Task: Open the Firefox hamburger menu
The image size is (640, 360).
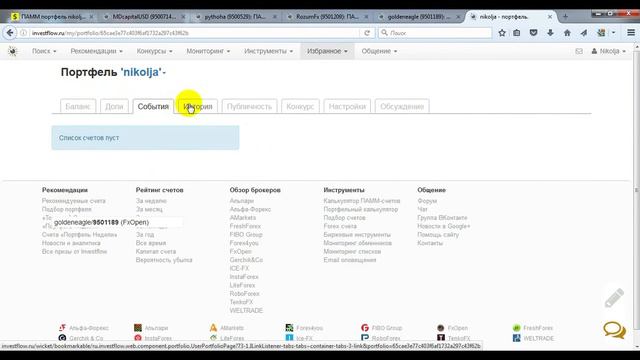Action: tap(631, 33)
